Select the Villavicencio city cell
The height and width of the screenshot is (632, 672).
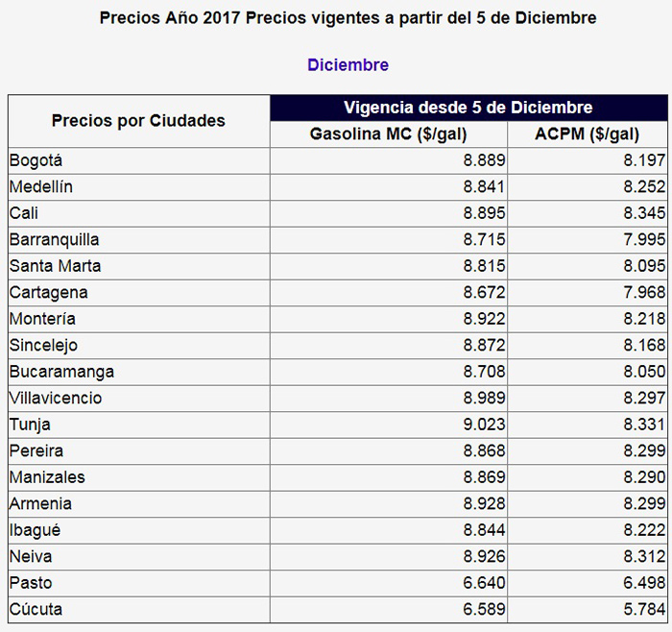pos(56,398)
